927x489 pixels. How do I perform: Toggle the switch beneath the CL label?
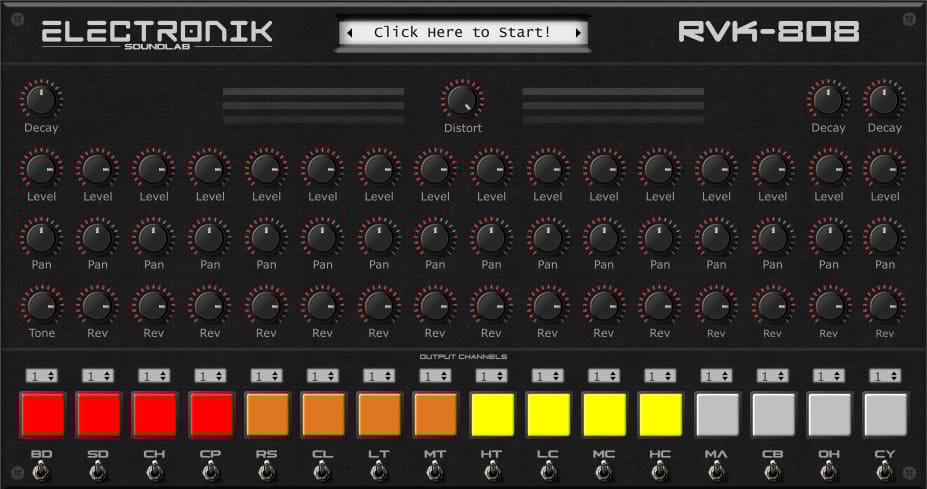coord(323,471)
